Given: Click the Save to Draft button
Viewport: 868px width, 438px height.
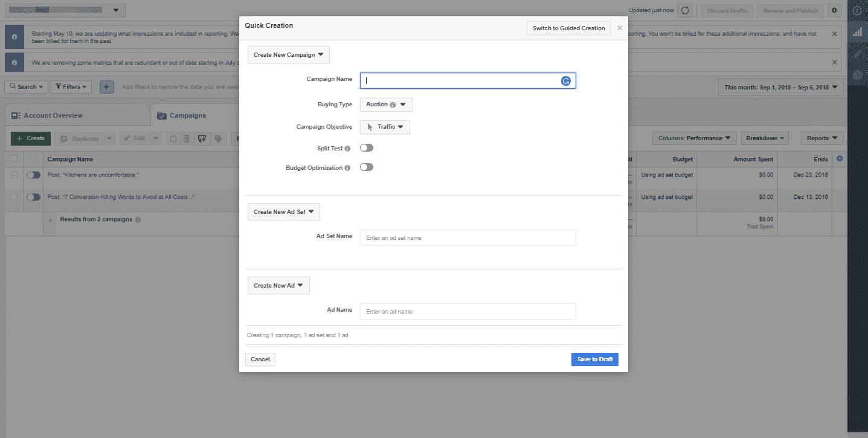Looking at the screenshot, I should point(594,359).
